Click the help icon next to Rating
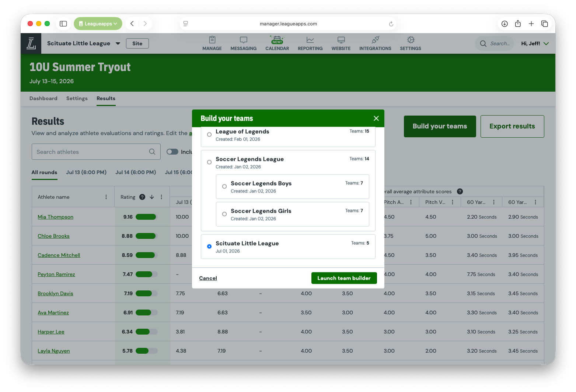The width and height of the screenshot is (576, 392). 142,197
